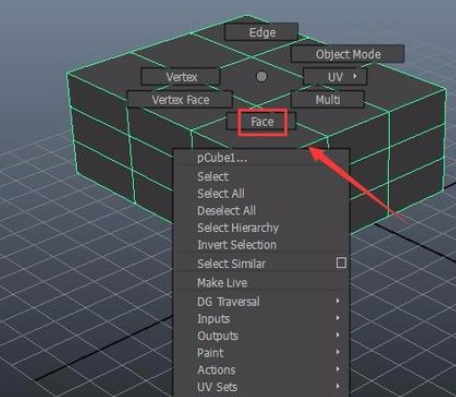456x397 pixels.
Task: Choose Edge in the marking menu
Action: (x=261, y=32)
